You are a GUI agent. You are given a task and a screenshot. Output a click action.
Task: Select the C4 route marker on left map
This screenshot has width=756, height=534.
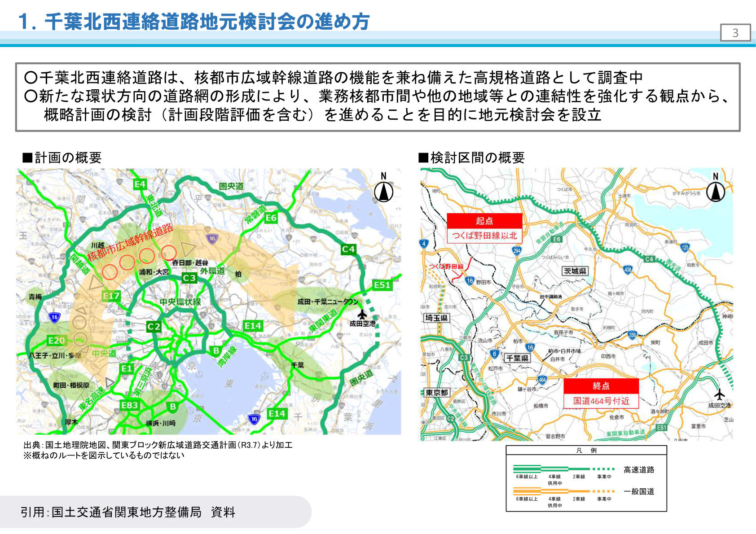tap(348, 249)
